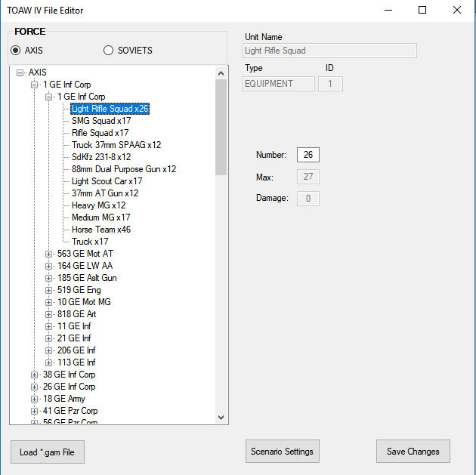Click the Type field showing EQUIPMENT
Screen dimensions: 476x475
279,84
